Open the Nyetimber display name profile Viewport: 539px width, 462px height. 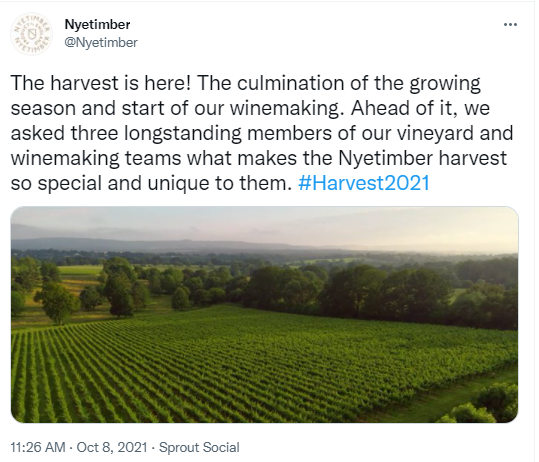pos(97,24)
